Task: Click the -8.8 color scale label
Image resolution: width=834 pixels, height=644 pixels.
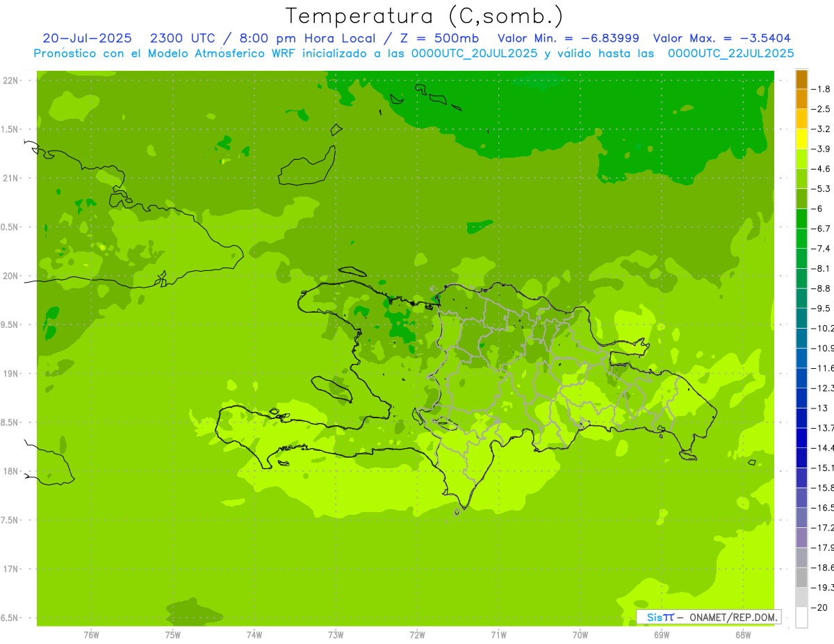Action: [x=821, y=288]
